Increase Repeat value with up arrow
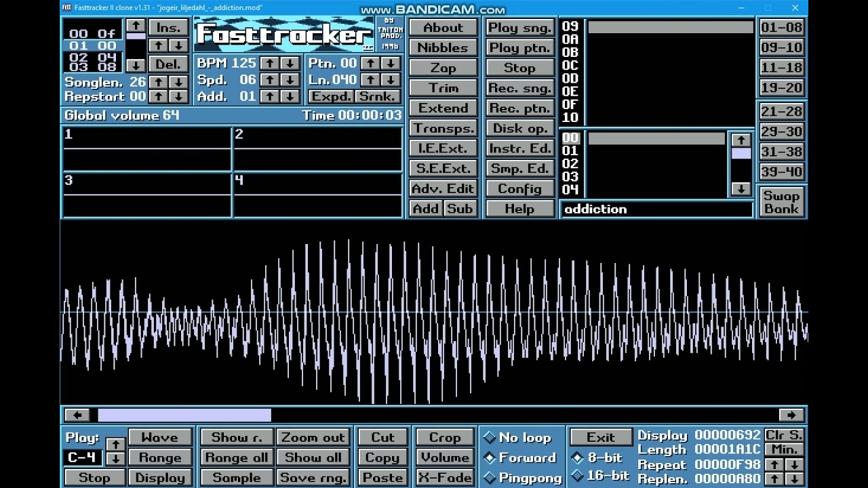This screenshot has height=488, width=868. click(x=774, y=465)
